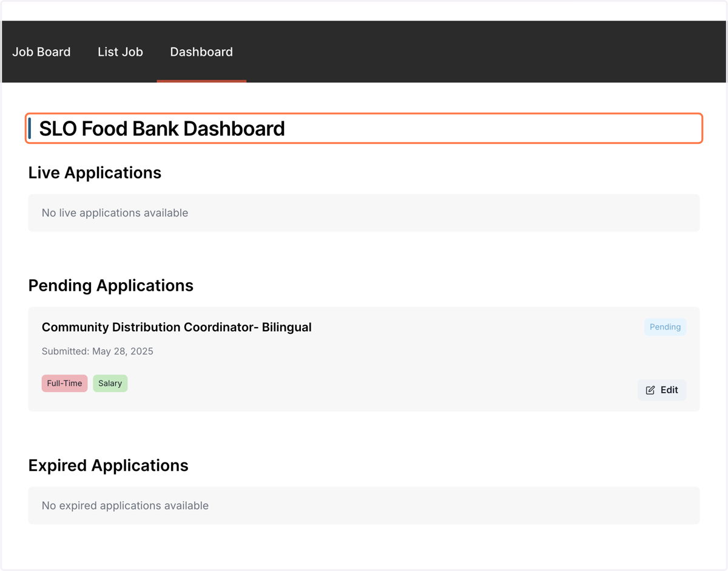Click the 'No live applications available' message

point(115,213)
